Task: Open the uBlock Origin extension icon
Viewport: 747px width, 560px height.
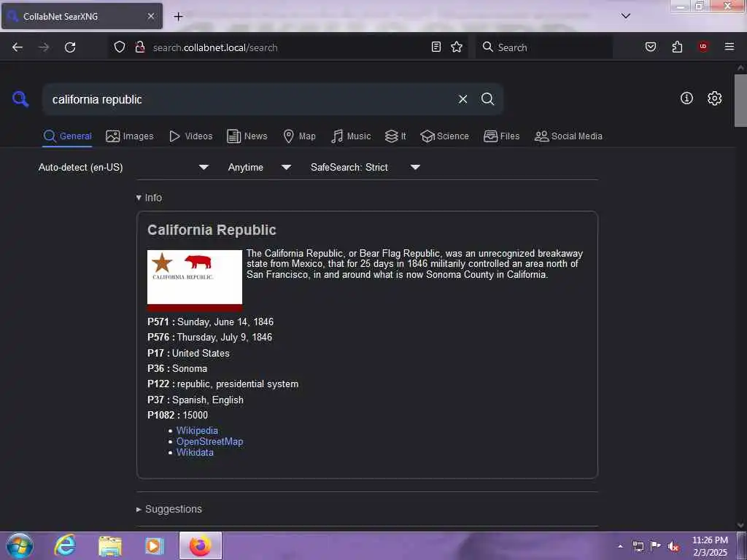Action: (703, 47)
